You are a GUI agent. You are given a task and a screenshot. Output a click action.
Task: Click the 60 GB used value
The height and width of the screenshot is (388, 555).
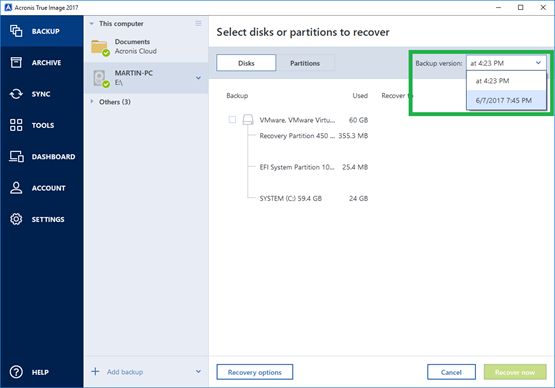(x=358, y=120)
